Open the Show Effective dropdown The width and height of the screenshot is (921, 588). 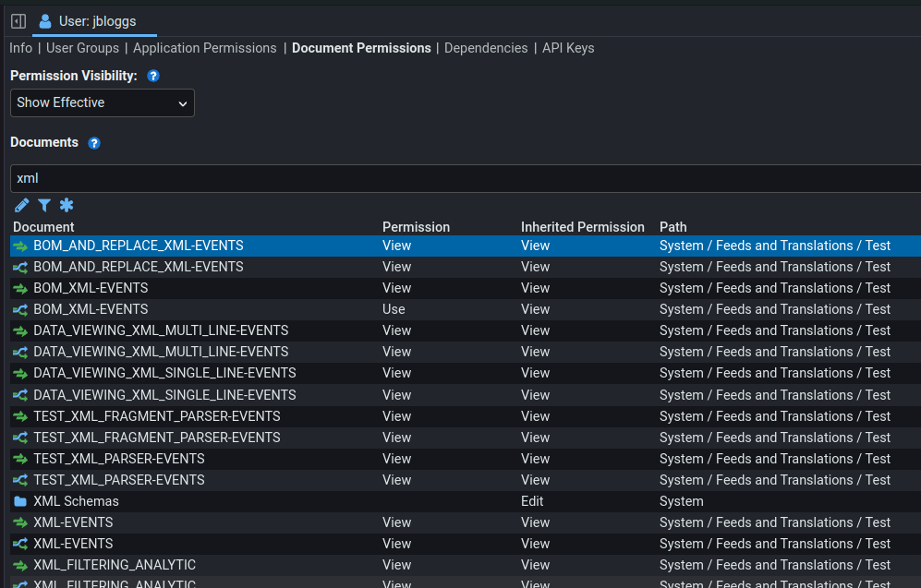pyautogui.click(x=102, y=102)
